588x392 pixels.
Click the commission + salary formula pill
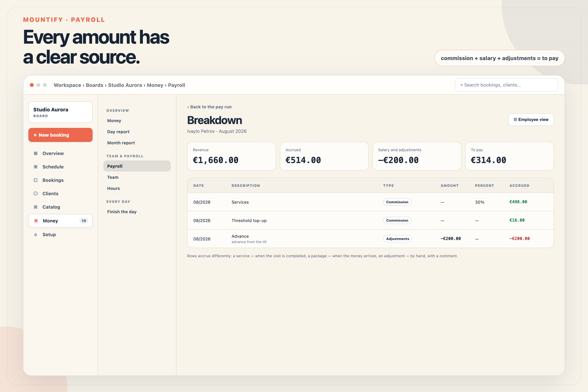click(500, 58)
